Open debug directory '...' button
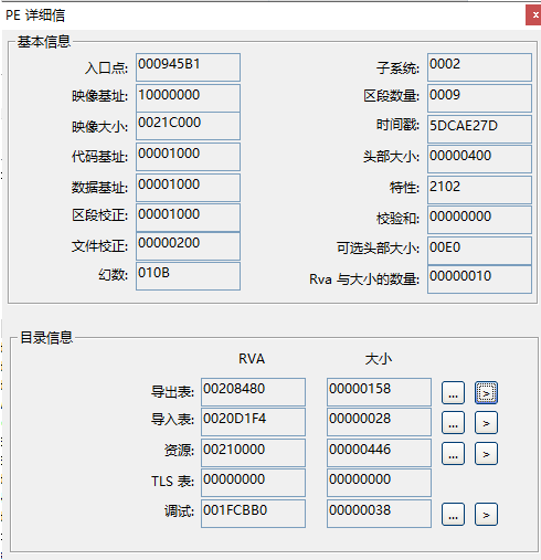Viewport: 541px width, 560px height. click(x=453, y=514)
